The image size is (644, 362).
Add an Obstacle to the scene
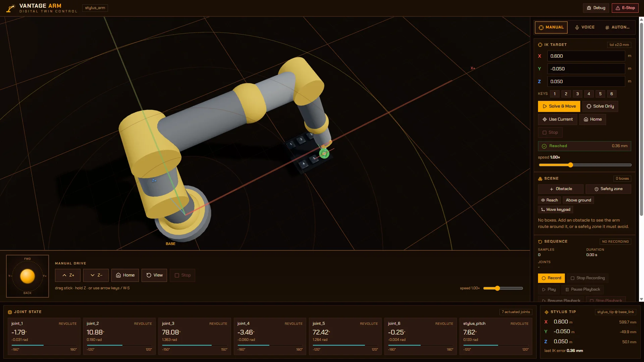[560, 189]
